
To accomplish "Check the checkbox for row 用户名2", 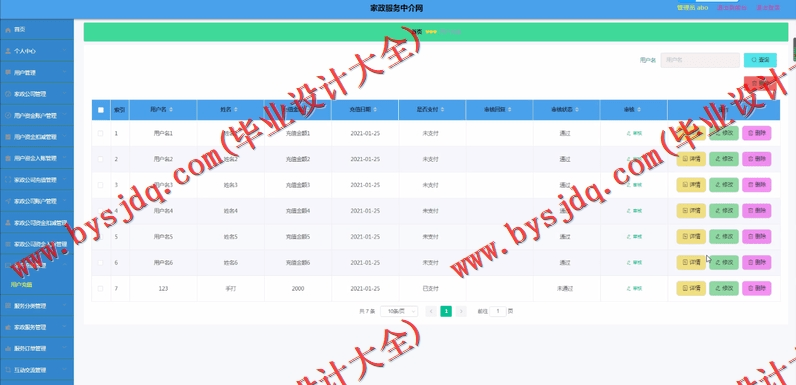I will point(101,159).
